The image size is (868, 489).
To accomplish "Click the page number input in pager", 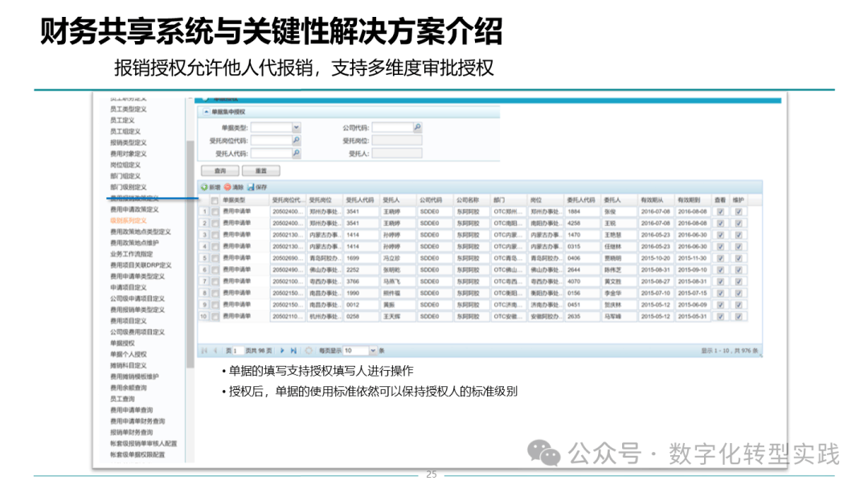I will pyautogui.click(x=239, y=351).
